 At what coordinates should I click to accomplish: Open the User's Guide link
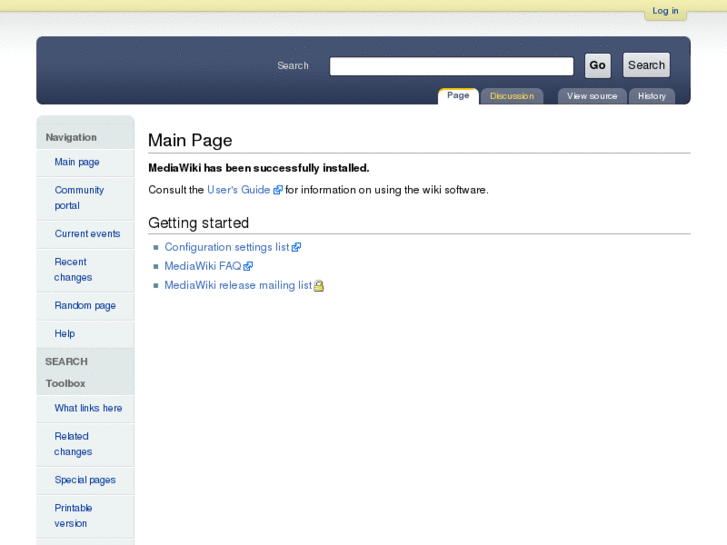[238, 190]
